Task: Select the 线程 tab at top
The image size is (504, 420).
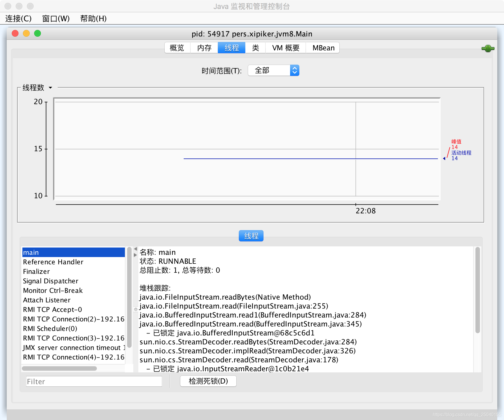Action: point(232,48)
